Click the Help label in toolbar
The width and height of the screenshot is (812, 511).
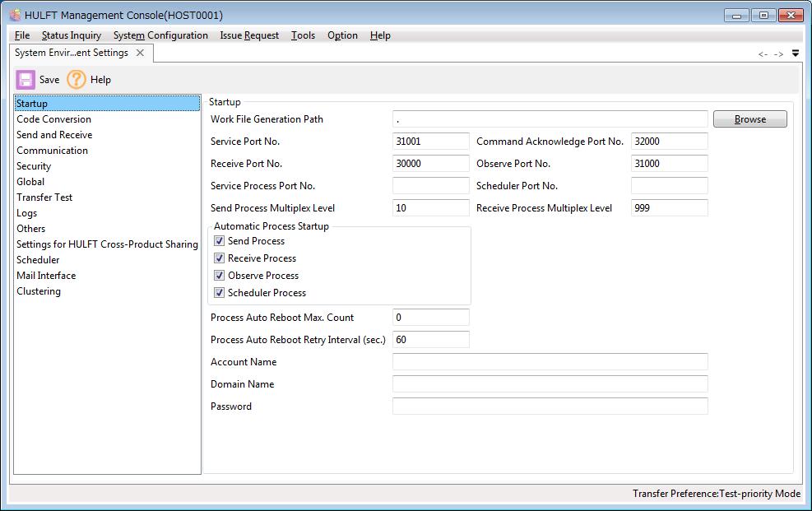(x=100, y=80)
